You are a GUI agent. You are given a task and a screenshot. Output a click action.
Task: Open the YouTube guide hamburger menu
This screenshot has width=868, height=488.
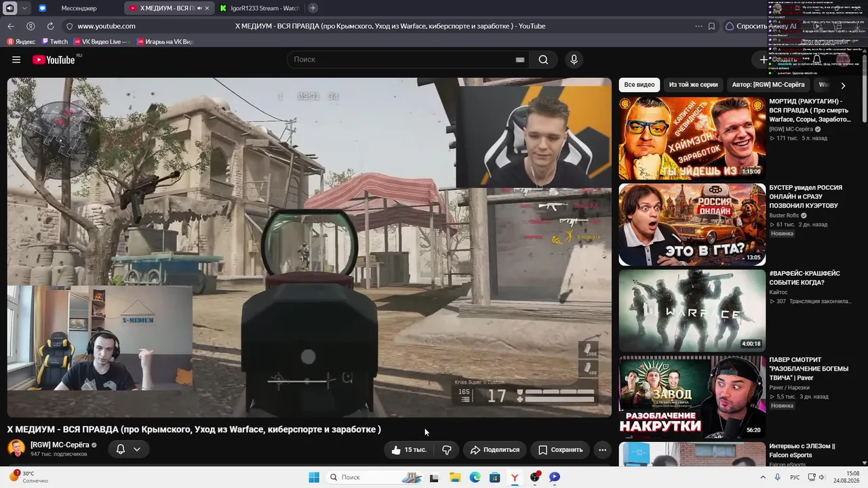coord(16,60)
